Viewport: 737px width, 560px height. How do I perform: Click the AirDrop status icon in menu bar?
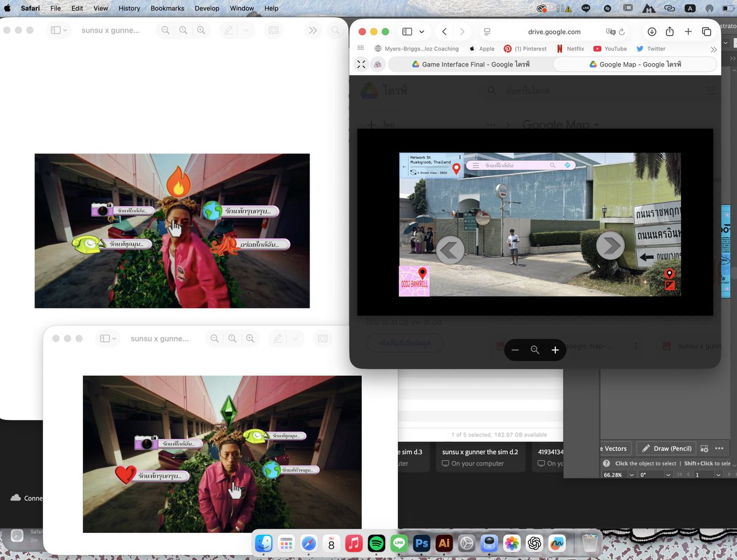coord(709,8)
